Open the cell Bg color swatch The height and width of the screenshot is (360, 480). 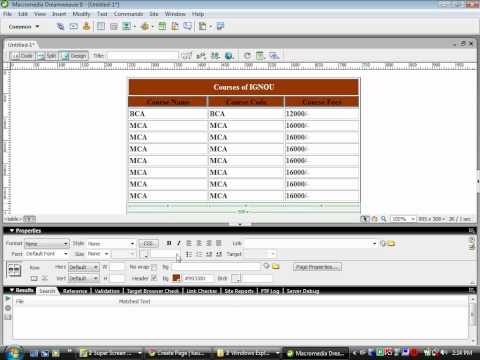(176, 278)
